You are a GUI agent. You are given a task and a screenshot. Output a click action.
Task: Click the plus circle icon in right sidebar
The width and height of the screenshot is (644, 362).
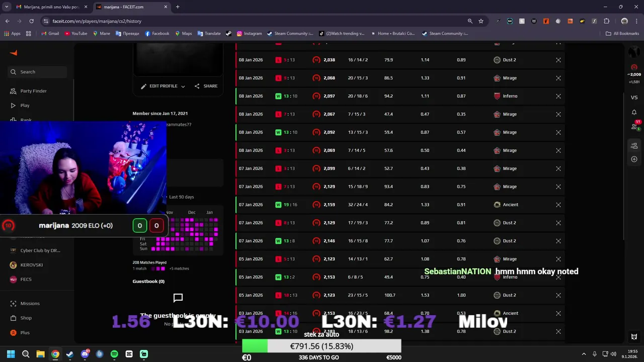click(634, 159)
